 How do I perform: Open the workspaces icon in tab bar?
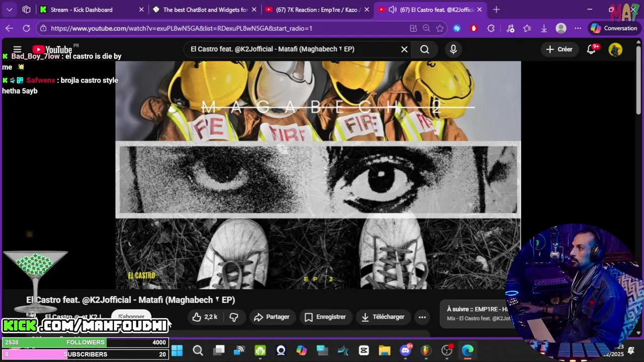coord(27,10)
